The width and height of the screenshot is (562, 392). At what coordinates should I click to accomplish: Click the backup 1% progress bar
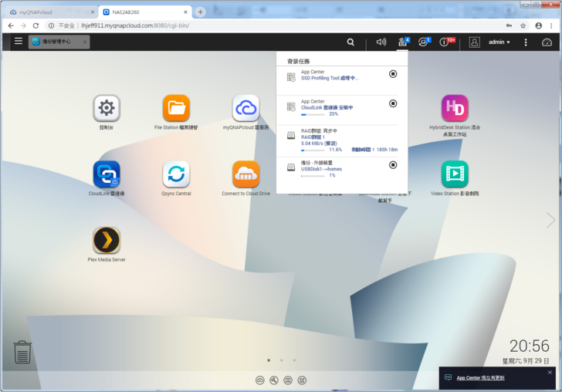[x=313, y=176]
